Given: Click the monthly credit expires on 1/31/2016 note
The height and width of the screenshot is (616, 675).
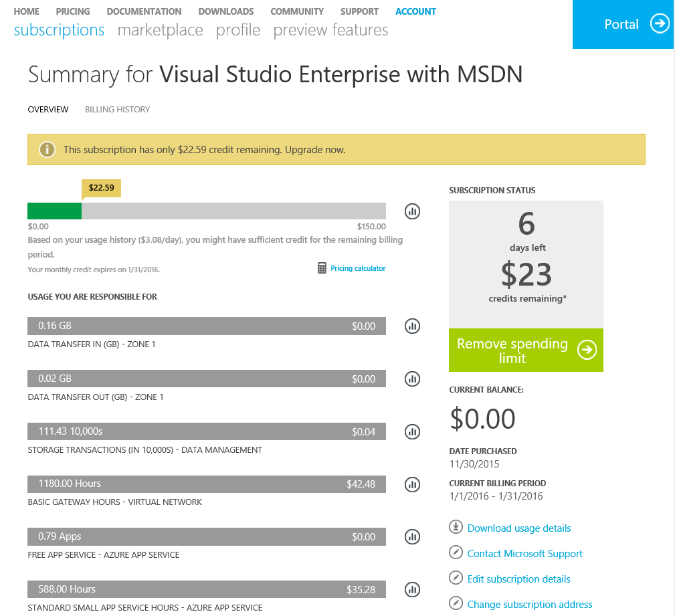Looking at the screenshot, I should coord(94,270).
